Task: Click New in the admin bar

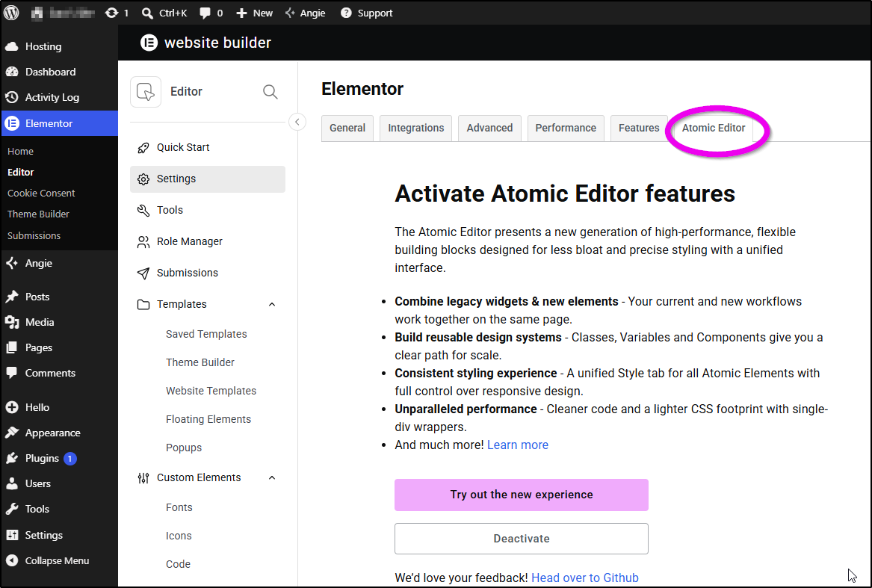Action: coord(254,13)
